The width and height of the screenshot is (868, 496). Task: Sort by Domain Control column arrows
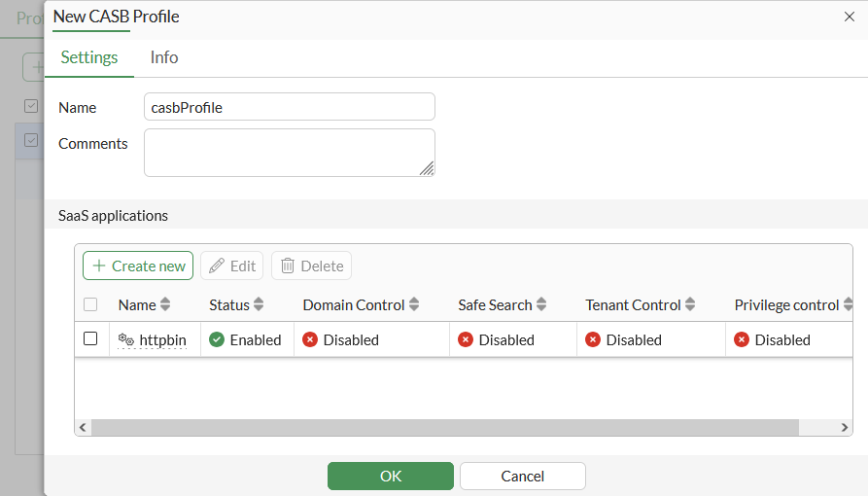point(414,304)
